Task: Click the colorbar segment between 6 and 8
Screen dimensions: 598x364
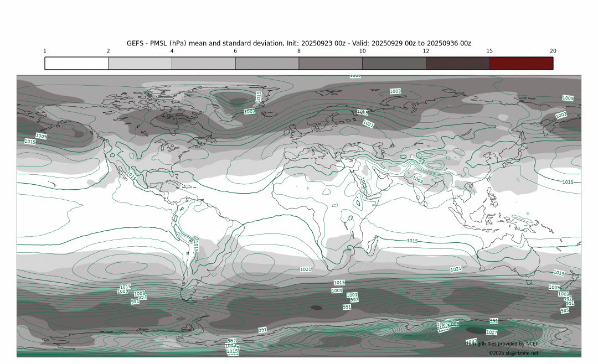Action: pos(267,63)
